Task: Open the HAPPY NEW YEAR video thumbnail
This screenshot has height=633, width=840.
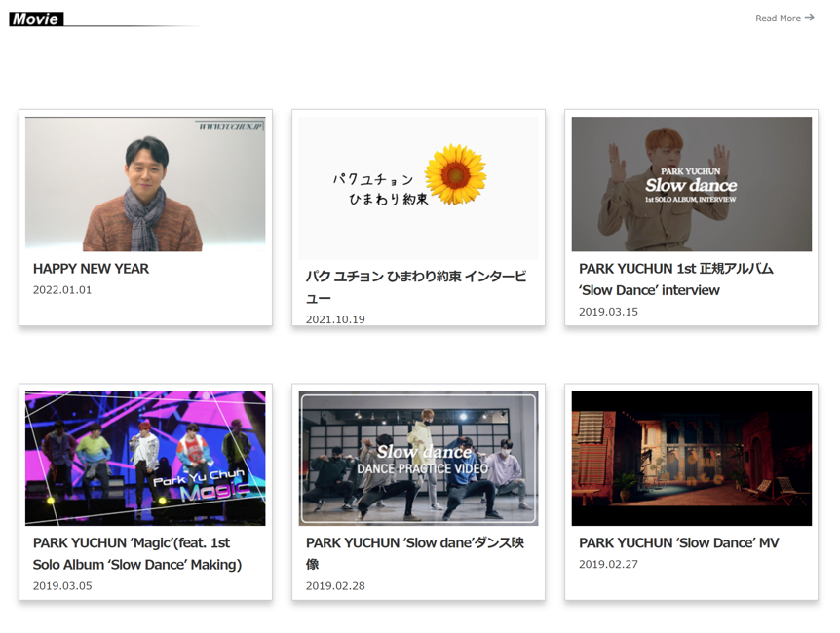Action: point(145,184)
